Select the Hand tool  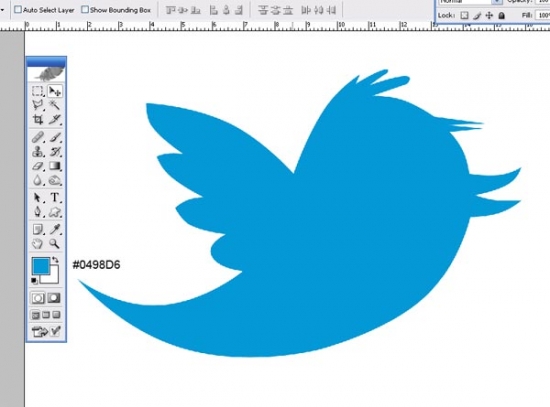point(38,243)
